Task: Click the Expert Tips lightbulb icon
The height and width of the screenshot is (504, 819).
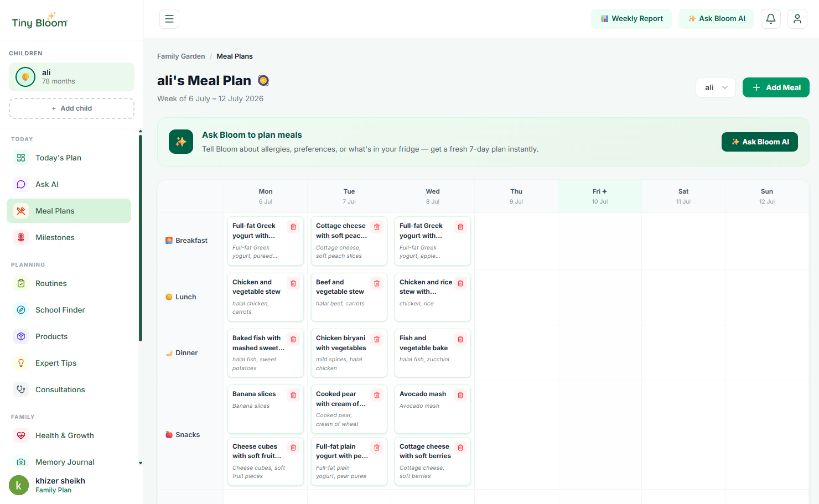Action: pyautogui.click(x=21, y=363)
